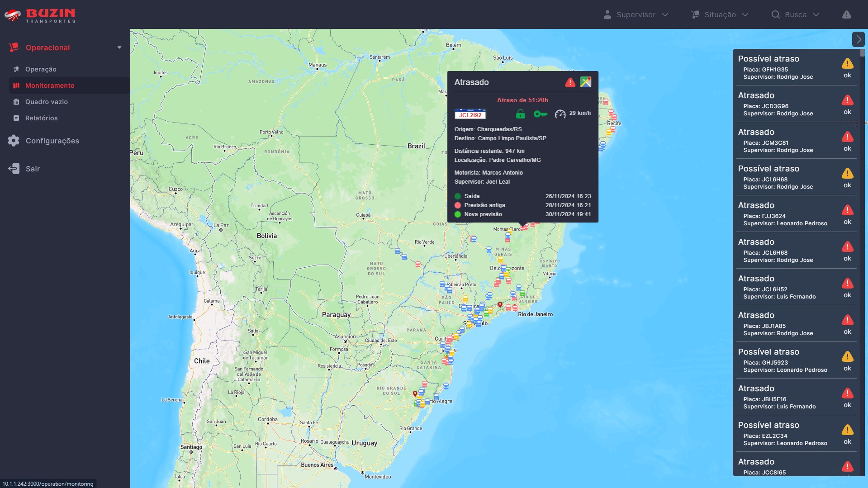Screen dimensions: 868x488
Task: Click red alert icon for plate FJJ3624
Action: (848, 210)
